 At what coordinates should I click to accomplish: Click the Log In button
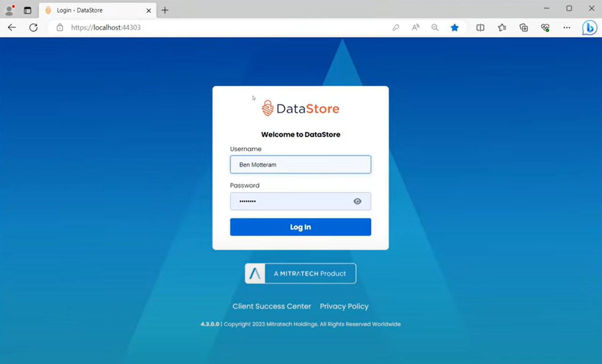[x=300, y=227]
